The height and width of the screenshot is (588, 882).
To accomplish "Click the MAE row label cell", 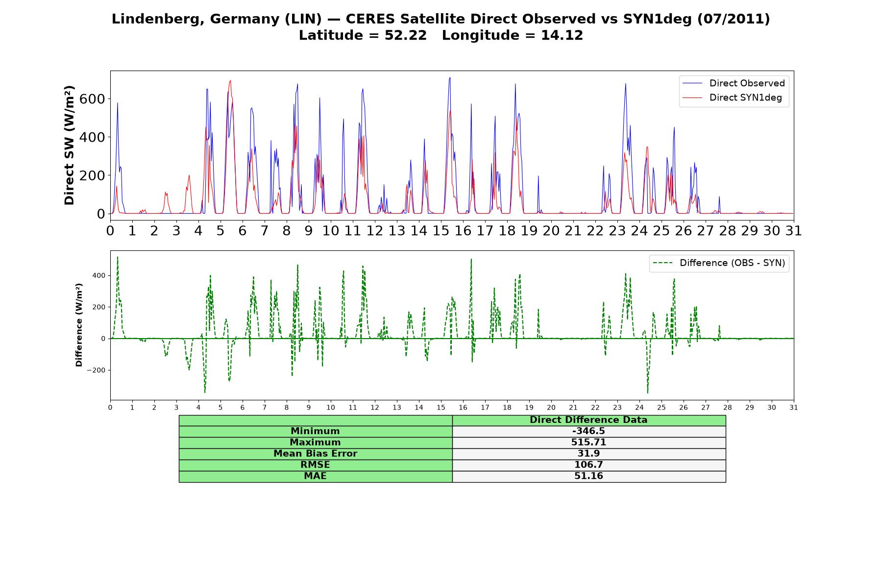I will [315, 476].
